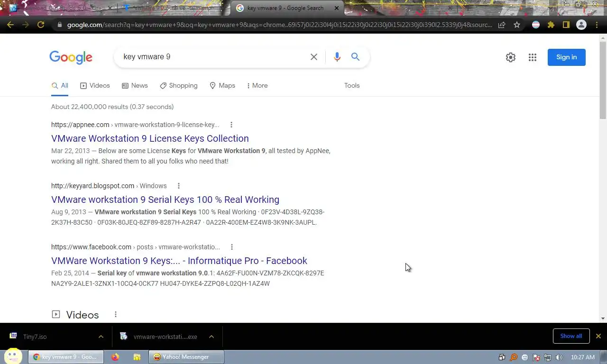Open the network tray icon
This screenshot has height=364, width=607.
pos(548,357)
